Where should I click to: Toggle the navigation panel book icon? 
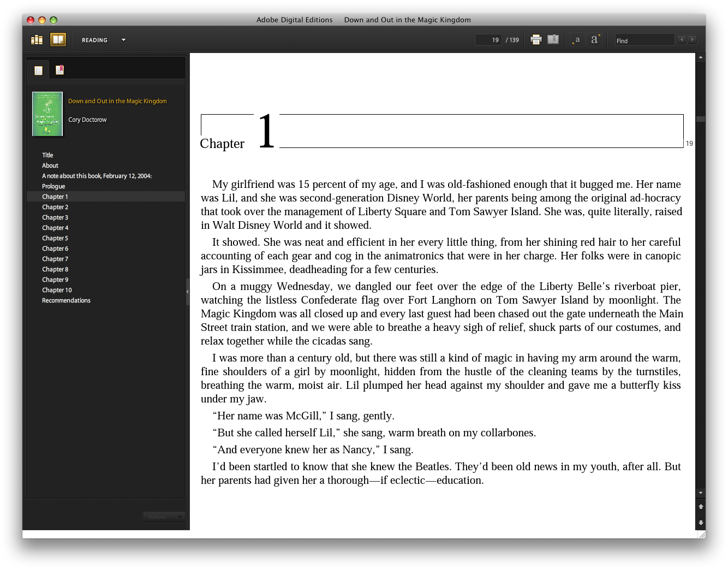(553, 40)
